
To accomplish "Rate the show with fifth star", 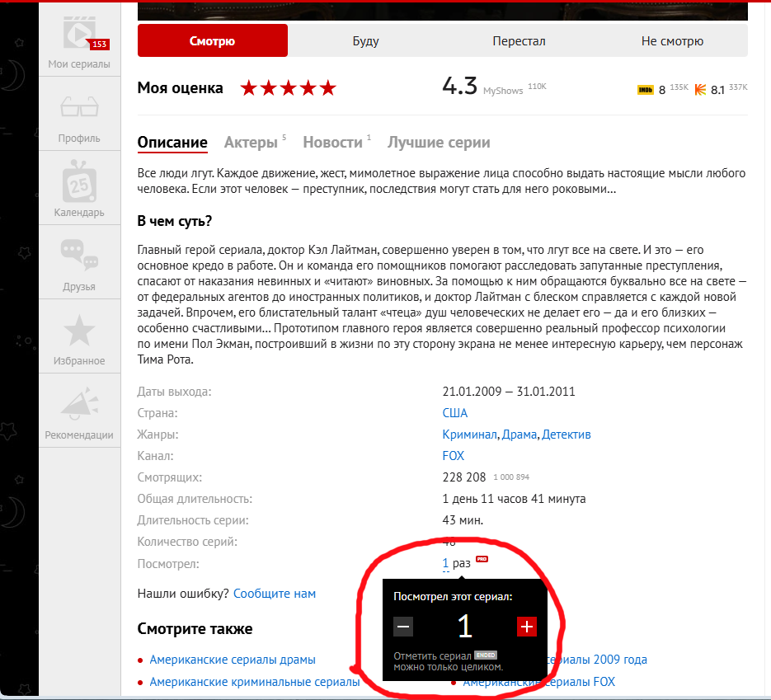I will [328, 88].
